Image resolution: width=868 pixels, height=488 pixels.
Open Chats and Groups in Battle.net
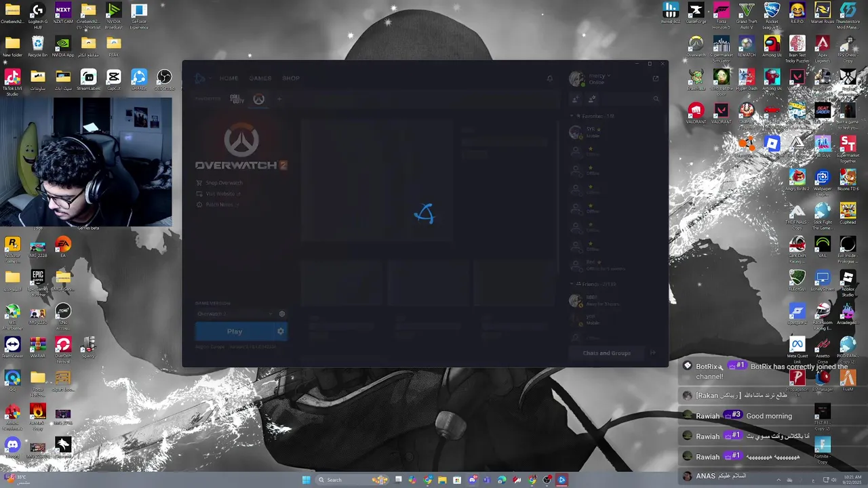607,353
